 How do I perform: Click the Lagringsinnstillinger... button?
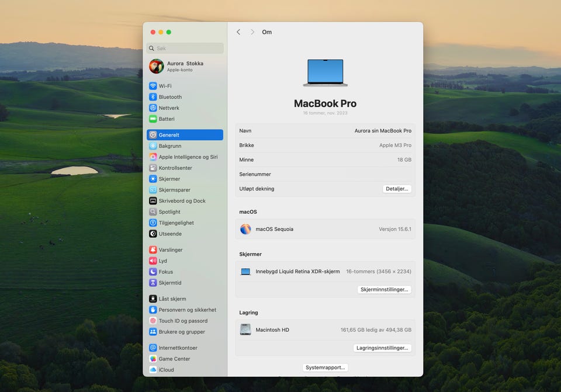click(x=382, y=348)
